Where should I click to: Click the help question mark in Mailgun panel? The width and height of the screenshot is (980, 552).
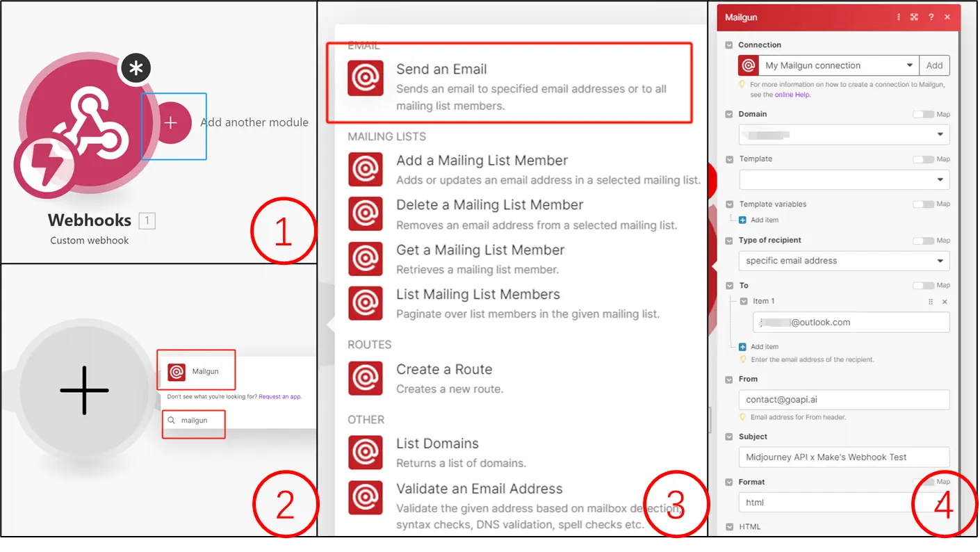point(931,17)
